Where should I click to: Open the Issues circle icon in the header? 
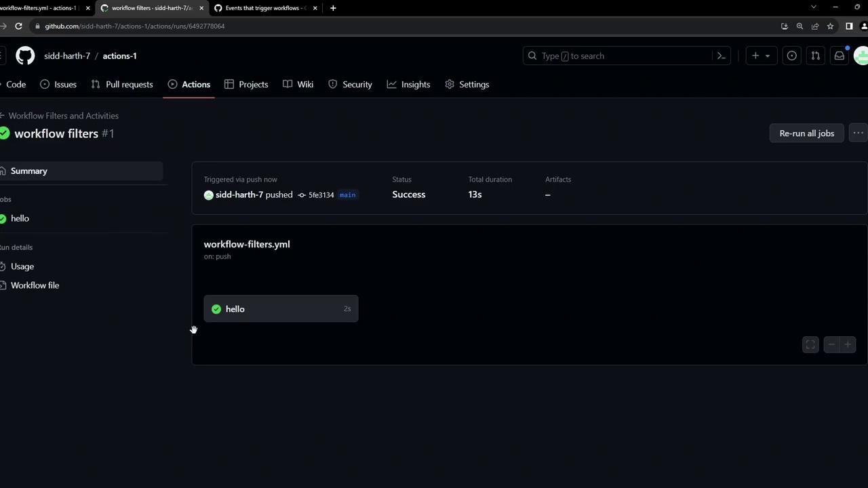791,56
